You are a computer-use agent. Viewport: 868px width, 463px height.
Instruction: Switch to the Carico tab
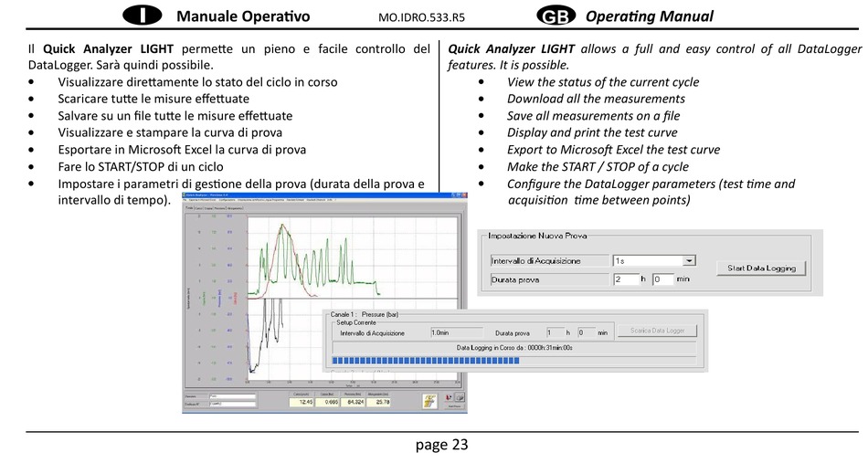(199, 208)
